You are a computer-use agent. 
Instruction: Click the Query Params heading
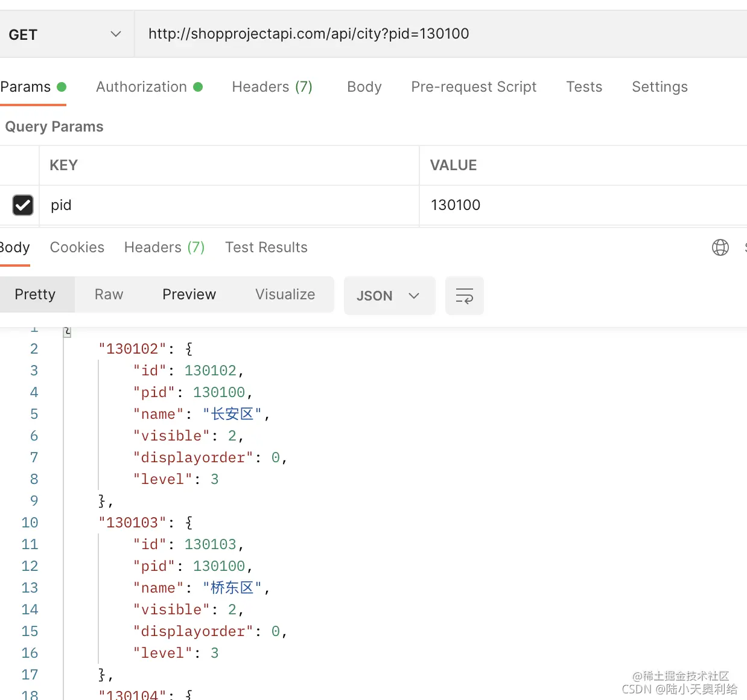coord(54,127)
